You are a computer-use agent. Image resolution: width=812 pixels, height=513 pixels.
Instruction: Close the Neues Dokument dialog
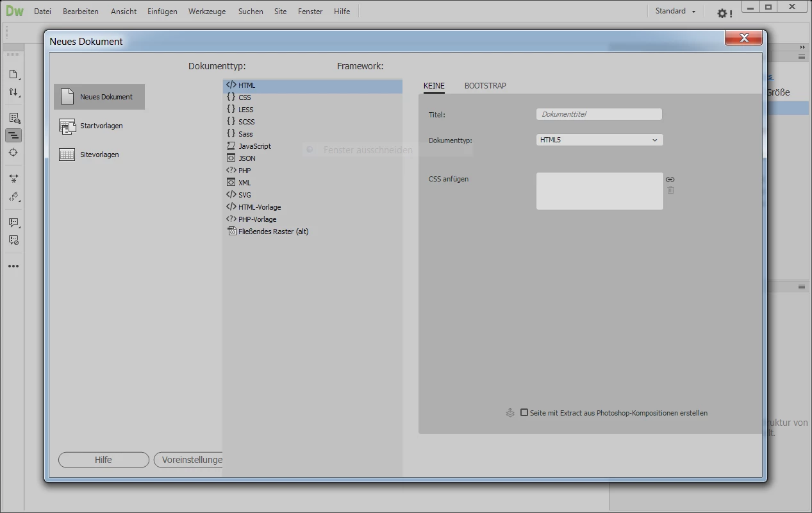tap(743, 38)
